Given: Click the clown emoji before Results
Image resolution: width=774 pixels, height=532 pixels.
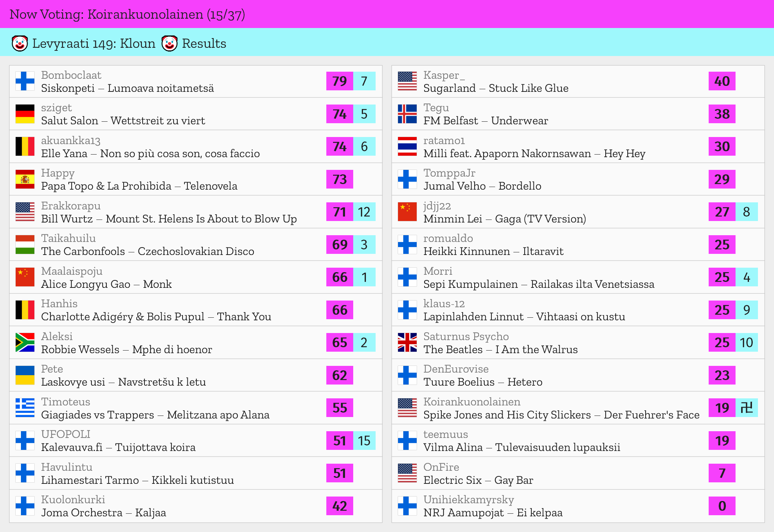Looking at the screenshot, I should click(170, 44).
